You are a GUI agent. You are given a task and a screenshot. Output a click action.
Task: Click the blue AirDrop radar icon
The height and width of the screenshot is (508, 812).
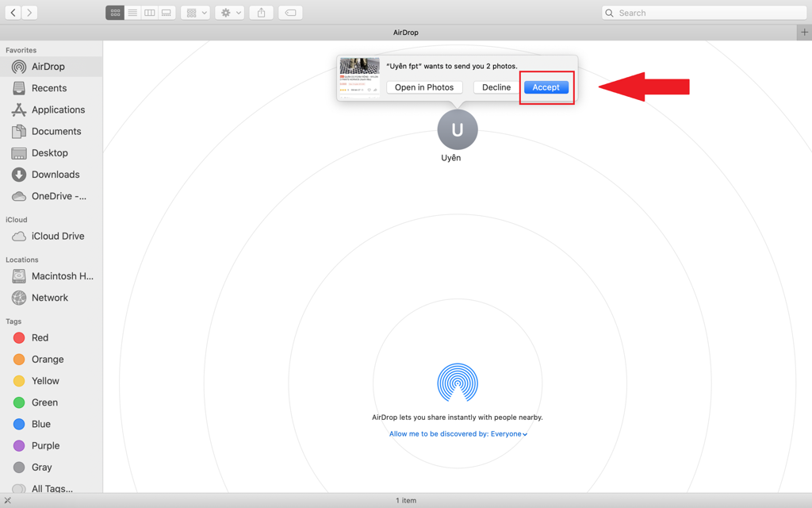[458, 383]
